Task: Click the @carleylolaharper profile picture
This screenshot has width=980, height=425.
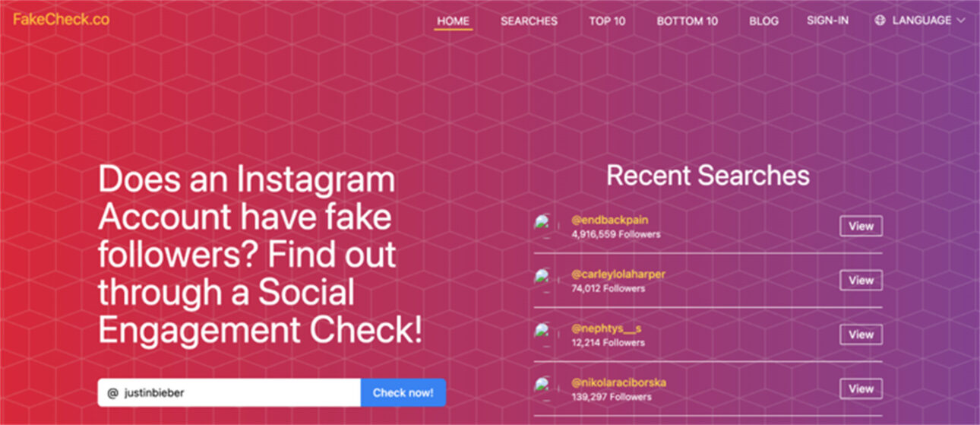Action: (x=543, y=279)
